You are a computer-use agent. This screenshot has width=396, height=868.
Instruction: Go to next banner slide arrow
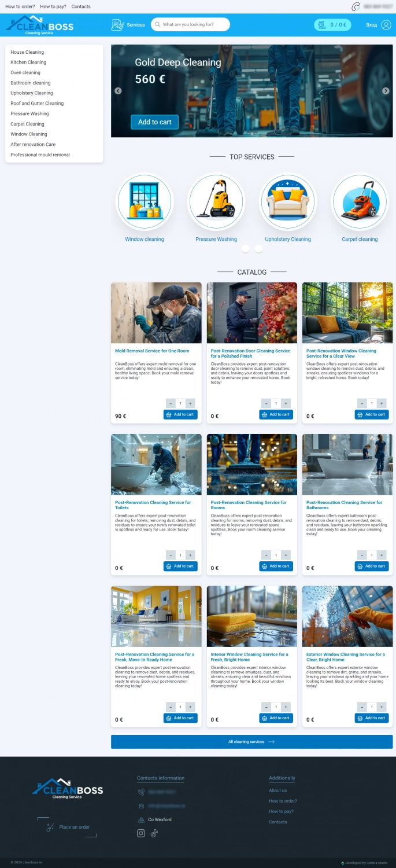click(386, 91)
